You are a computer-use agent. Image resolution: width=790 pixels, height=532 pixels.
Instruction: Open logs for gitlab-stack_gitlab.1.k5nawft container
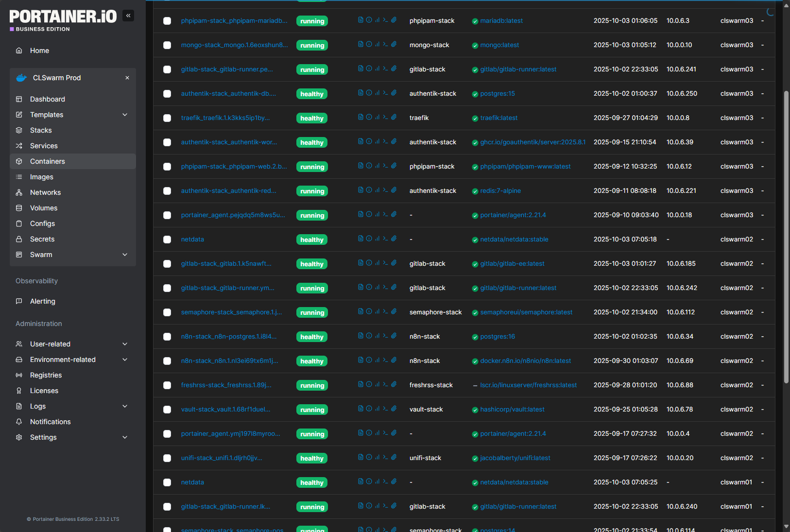(361, 263)
